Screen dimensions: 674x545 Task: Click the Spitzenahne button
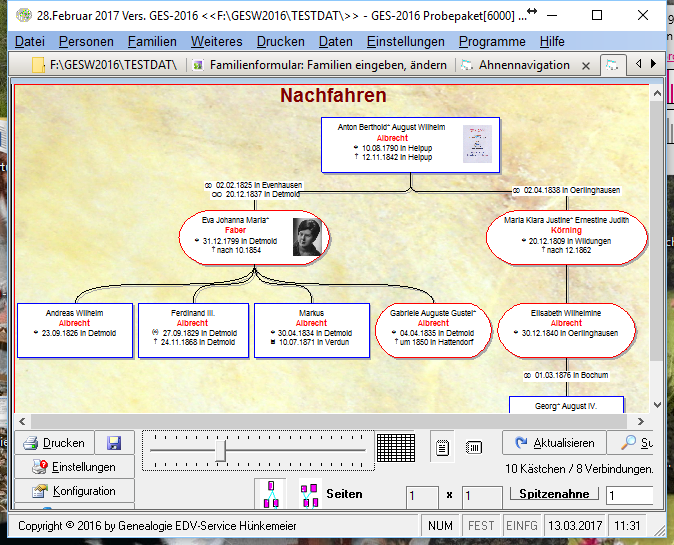click(554, 494)
